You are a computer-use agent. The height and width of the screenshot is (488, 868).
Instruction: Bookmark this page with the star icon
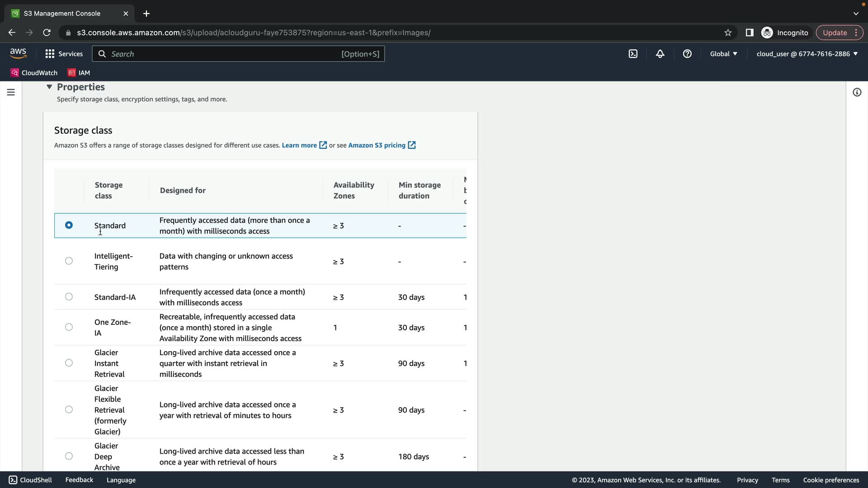pyautogui.click(x=728, y=33)
